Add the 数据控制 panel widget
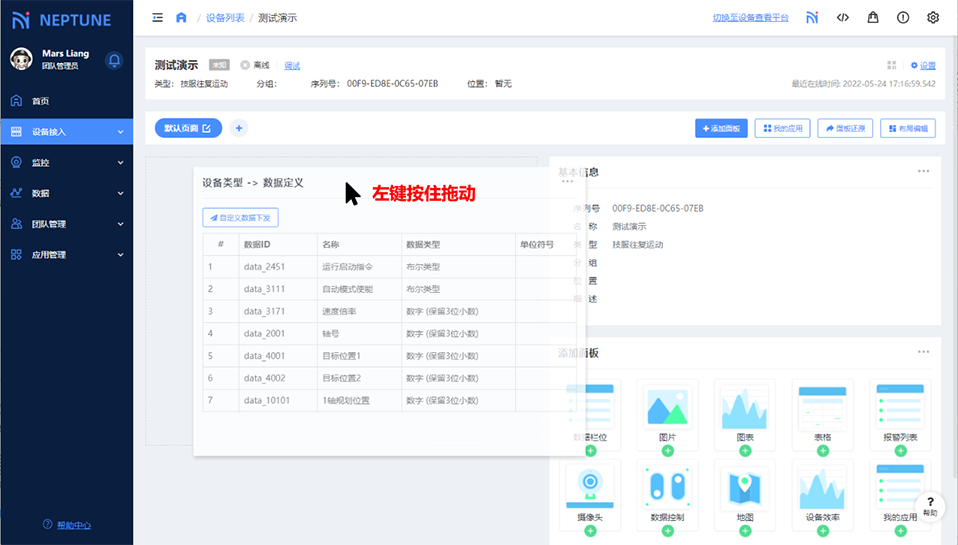The width and height of the screenshot is (958, 545). (x=667, y=530)
